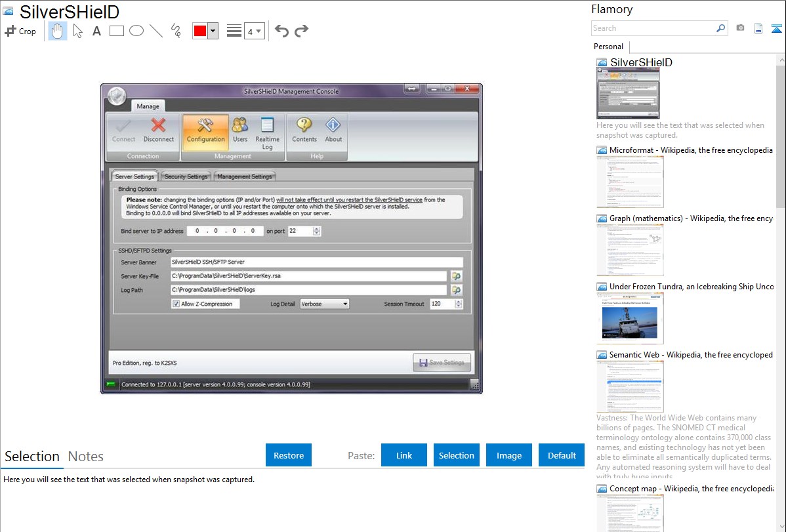Viewport: 786px width, 532px height.
Task: Open the Graph (mathematics) snapshot thumbnail
Action: point(630,250)
